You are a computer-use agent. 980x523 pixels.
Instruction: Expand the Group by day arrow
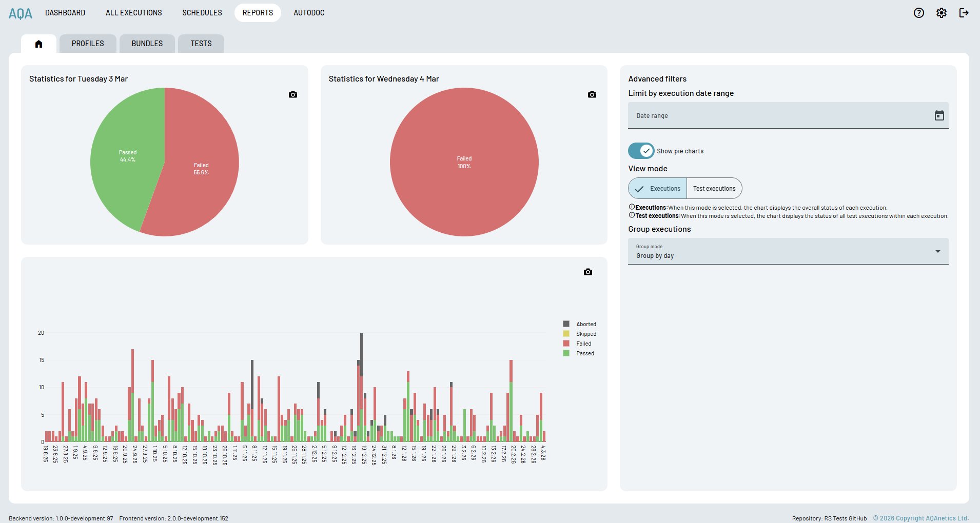[x=937, y=251]
